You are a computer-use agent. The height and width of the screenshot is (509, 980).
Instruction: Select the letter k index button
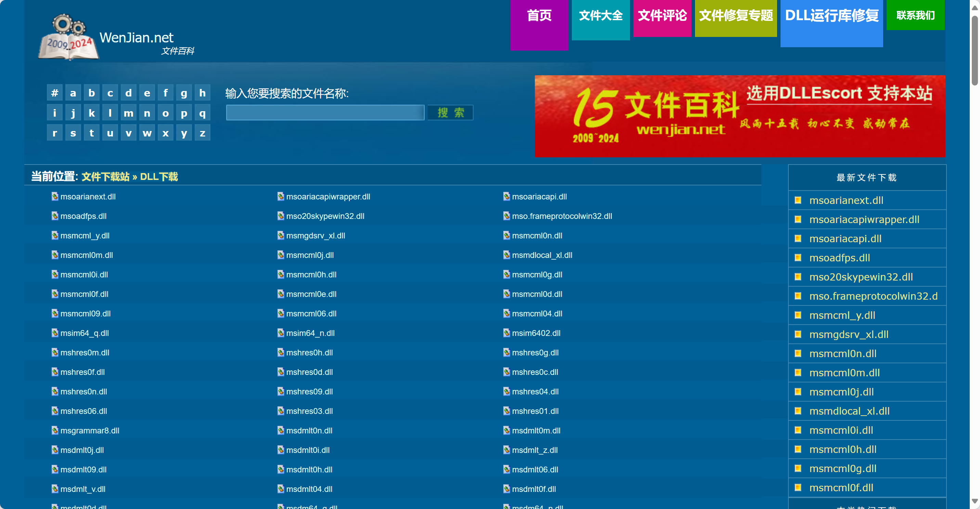[92, 113]
